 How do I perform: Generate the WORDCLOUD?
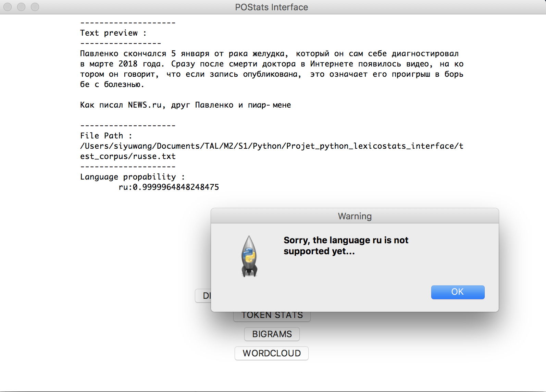(271, 353)
